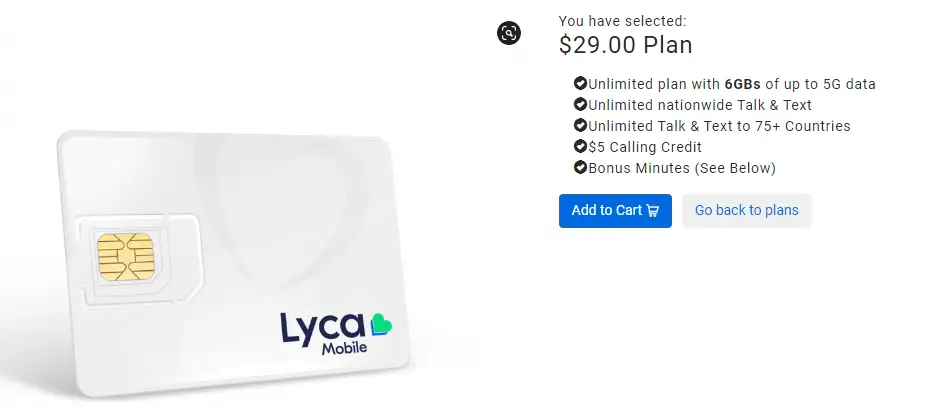The image size is (934, 412).
Task: Click the shopping cart icon in Add to Cart
Action: click(652, 211)
